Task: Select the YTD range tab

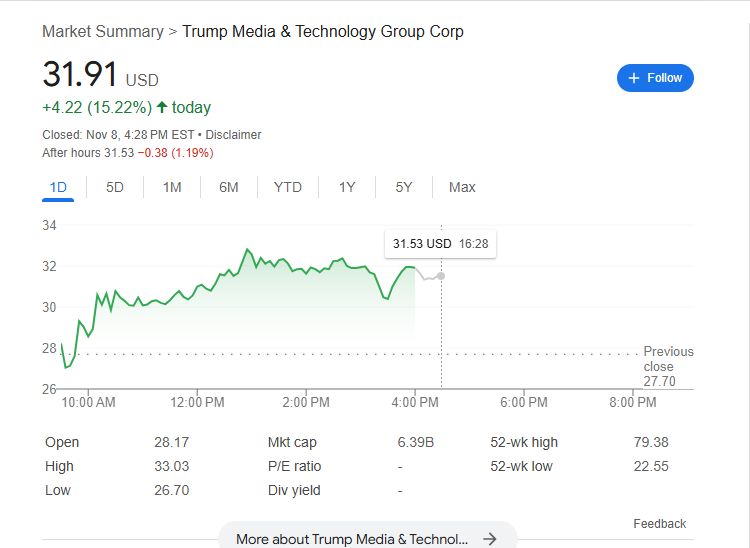Action: tap(288, 187)
